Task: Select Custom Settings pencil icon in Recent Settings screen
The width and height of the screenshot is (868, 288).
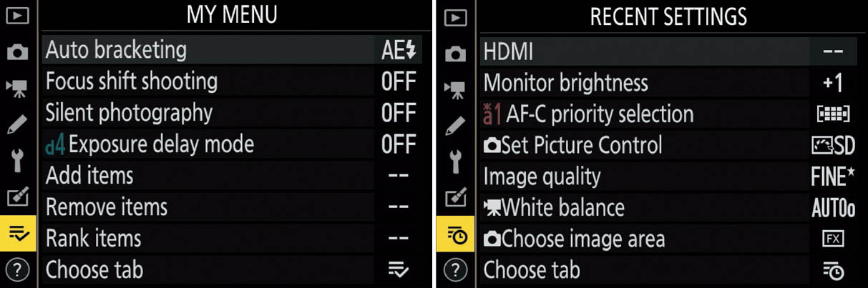Action: click(455, 126)
